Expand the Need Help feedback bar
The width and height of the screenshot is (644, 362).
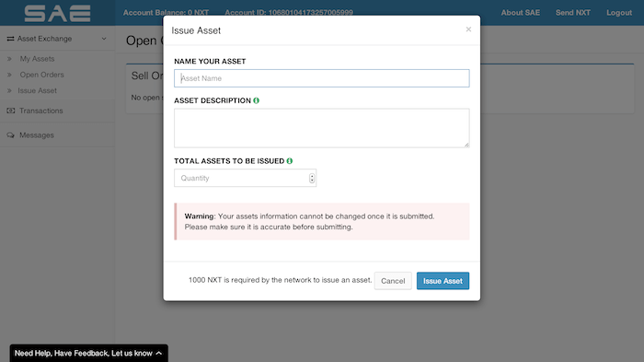coord(88,354)
